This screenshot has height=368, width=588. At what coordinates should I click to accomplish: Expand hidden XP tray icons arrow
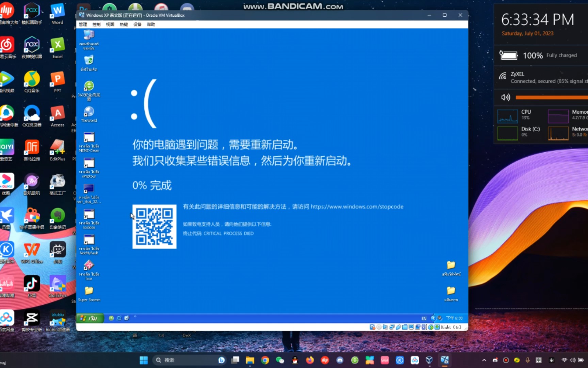click(x=433, y=318)
